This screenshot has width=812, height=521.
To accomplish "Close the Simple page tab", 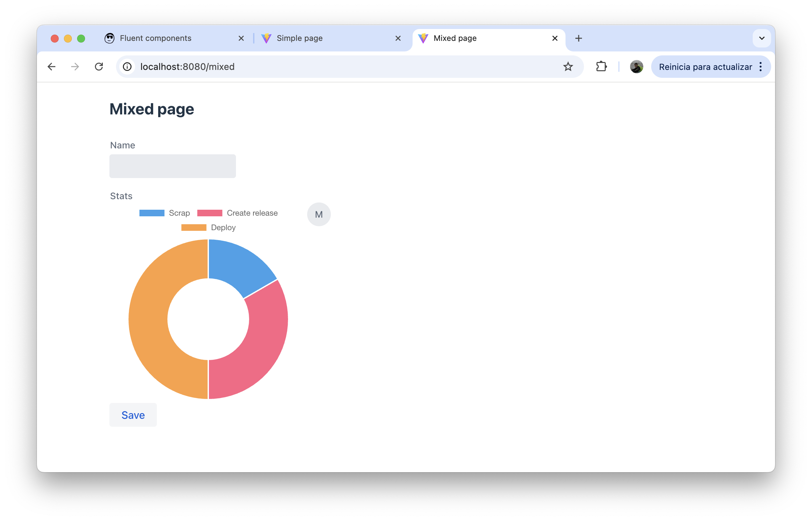I will tap(398, 38).
